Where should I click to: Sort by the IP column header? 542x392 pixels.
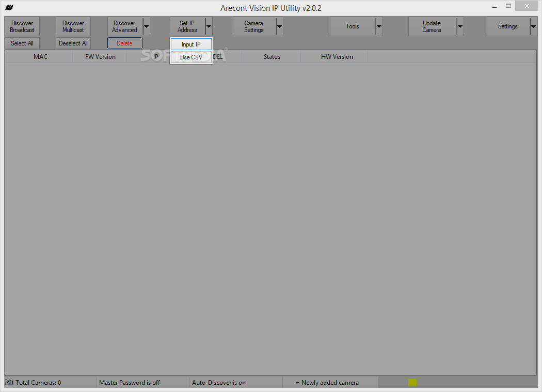pyautogui.click(x=156, y=57)
